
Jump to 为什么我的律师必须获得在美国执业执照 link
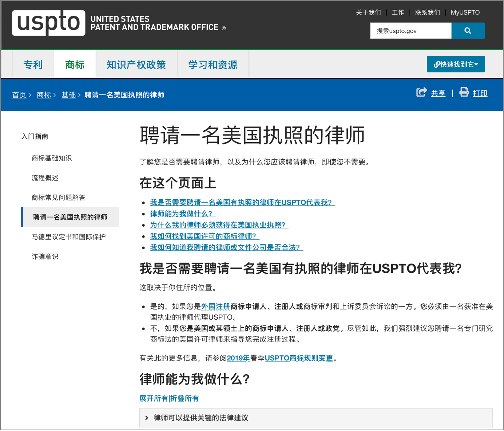tap(219, 225)
